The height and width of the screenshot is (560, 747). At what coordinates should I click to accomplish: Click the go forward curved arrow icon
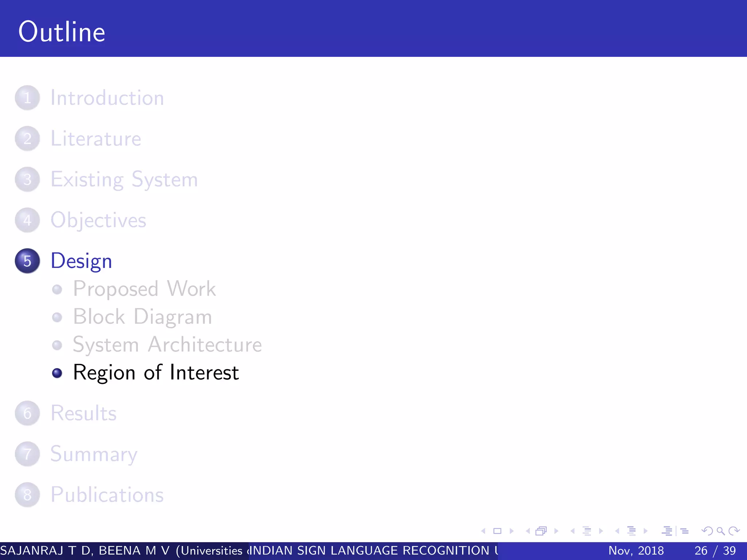734,531
